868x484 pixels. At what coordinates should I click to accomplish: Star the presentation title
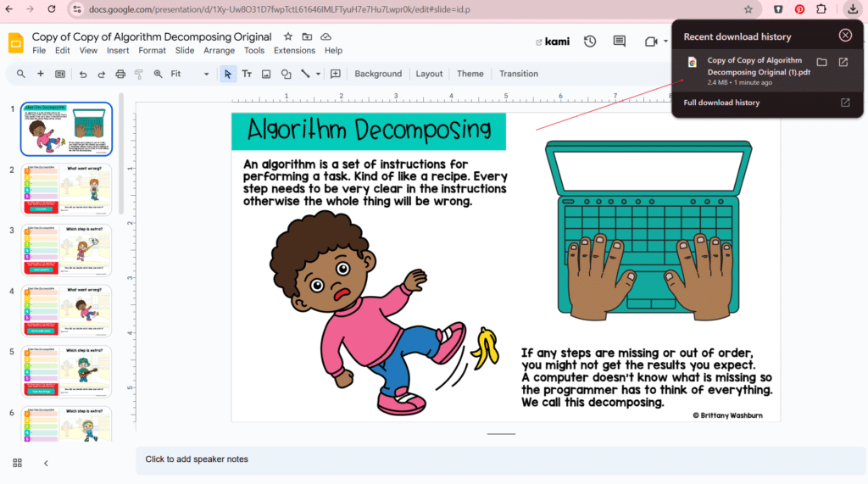tap(288, 36)
